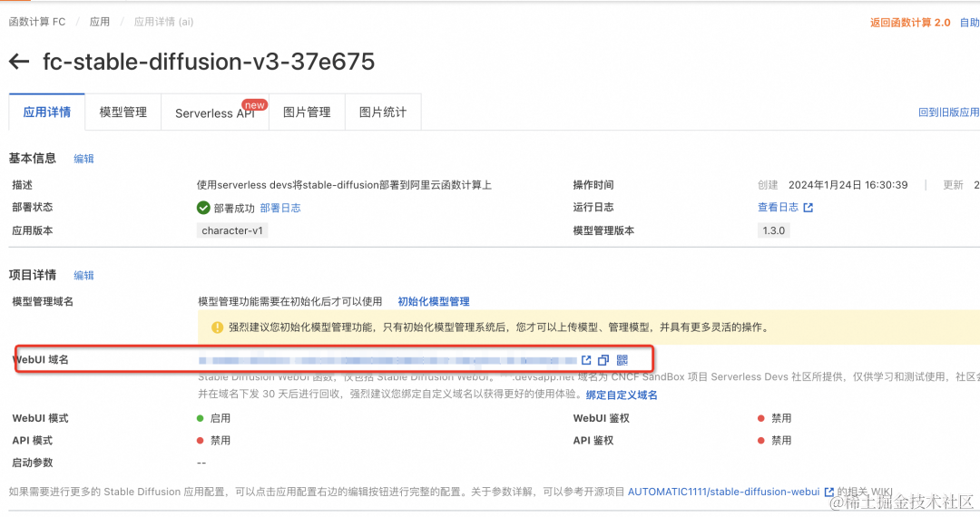This screenshot has height=517, width=980.
Task: Click external link icon next to 查看日志
Action: [808, 208]
